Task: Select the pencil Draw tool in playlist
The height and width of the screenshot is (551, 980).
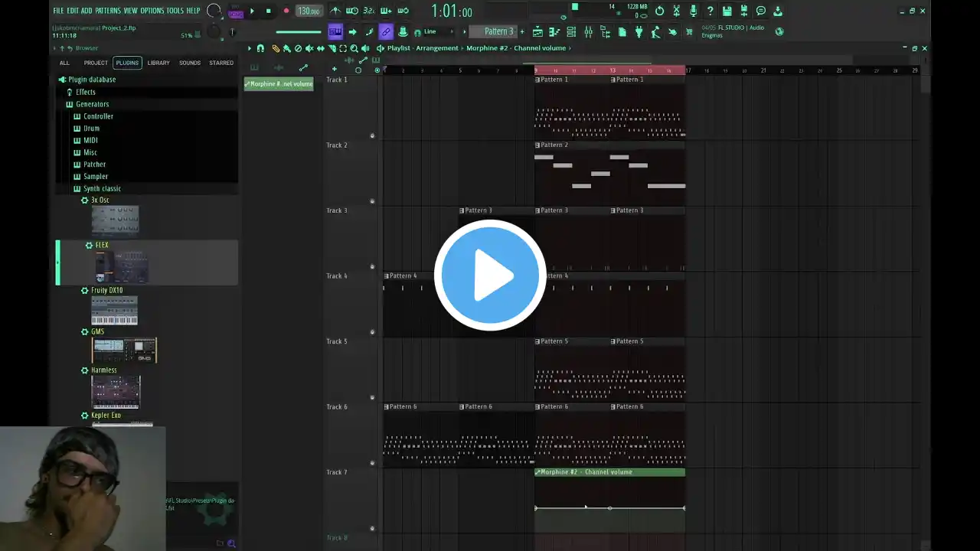Action: 276,48
